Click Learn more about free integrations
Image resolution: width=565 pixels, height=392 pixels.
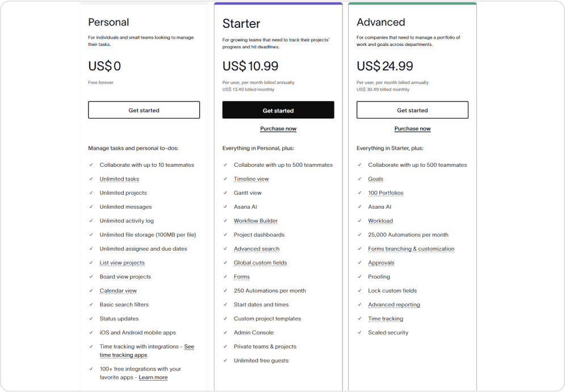pos(153,377)
